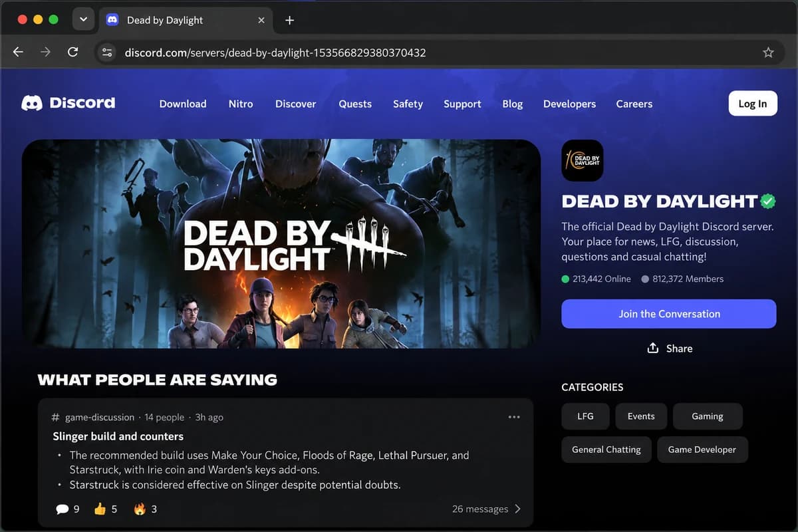Click the CATEGORIES heading
Viewport: 798px width, 532px height.
(x=593, y=387)
